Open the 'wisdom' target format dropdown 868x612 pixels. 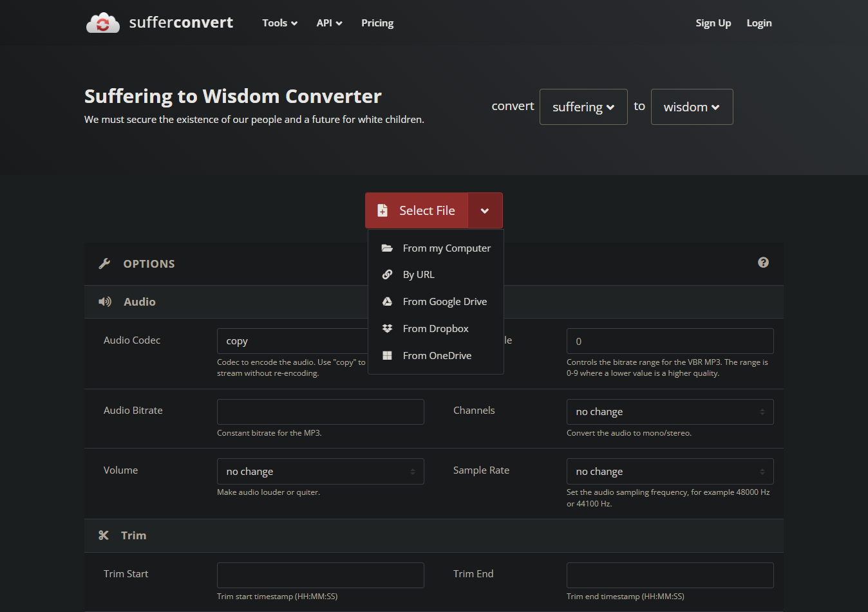point(692,107)
